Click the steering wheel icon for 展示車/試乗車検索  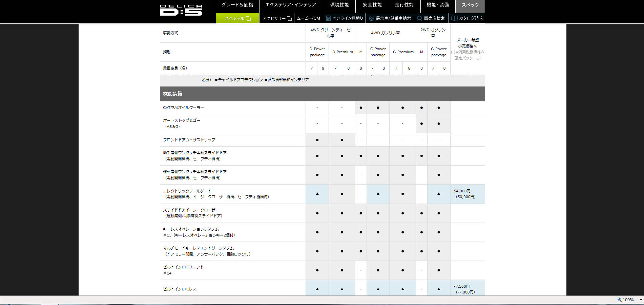click(x=372, y=18)
